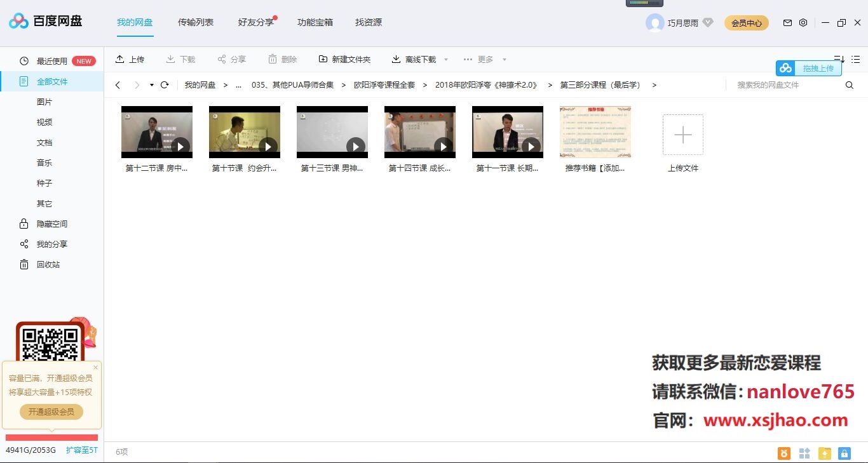868x463 pixels.
Task: Click 新建文件夹 in the toolbar
Action: click(x=344, y=59)
